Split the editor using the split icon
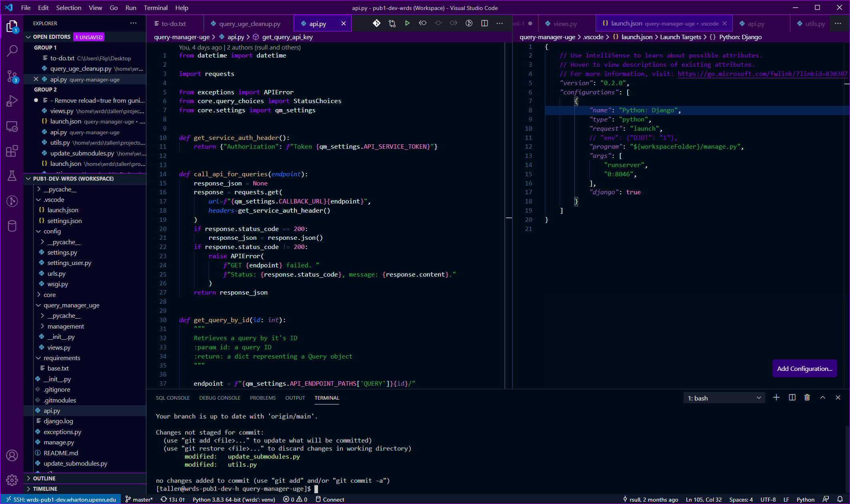Viewport: 850px width, 504px height. click(484, 23)
